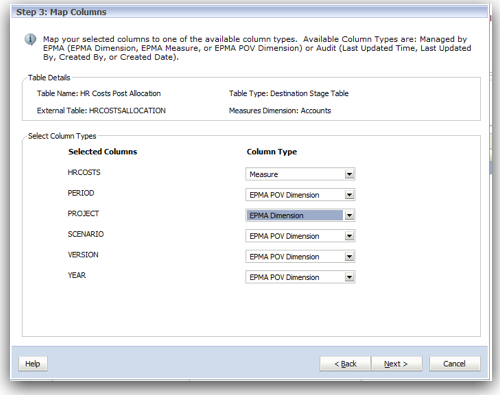Proceed with the Next button
This screenshot has width=500, height=395.
click(x=397, y=364)
